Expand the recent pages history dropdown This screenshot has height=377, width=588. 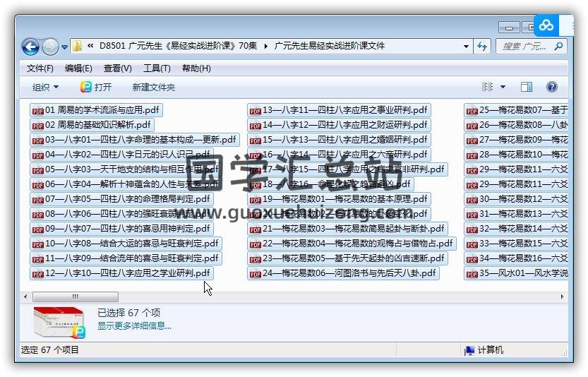(65, 47)
